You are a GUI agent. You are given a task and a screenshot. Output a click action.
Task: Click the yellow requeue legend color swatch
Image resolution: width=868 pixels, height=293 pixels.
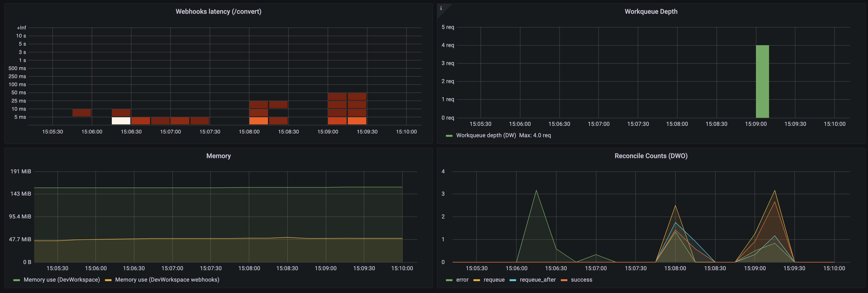point(476,280)
